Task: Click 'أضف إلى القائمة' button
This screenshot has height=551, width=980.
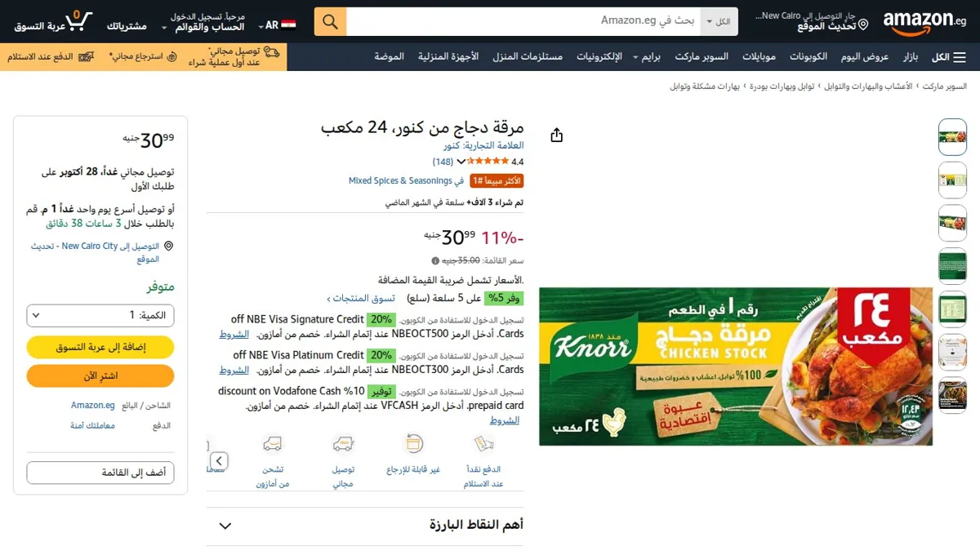Action: point(100,473)
